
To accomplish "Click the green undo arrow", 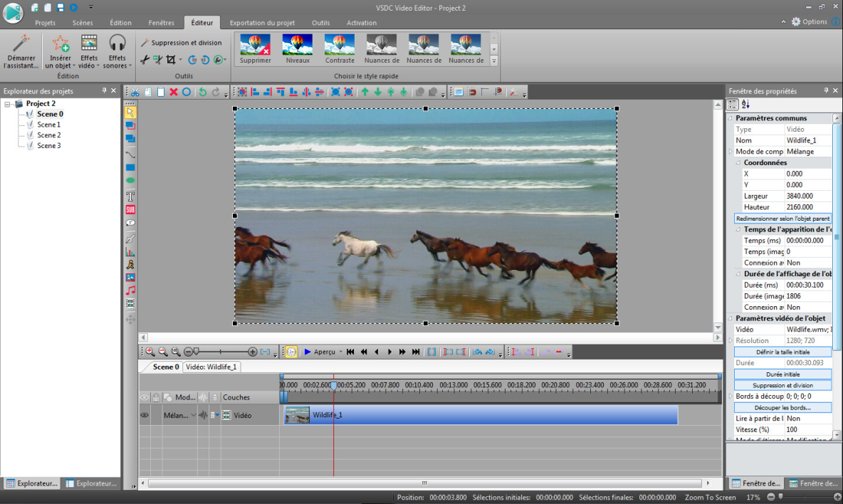I will 202,93.
